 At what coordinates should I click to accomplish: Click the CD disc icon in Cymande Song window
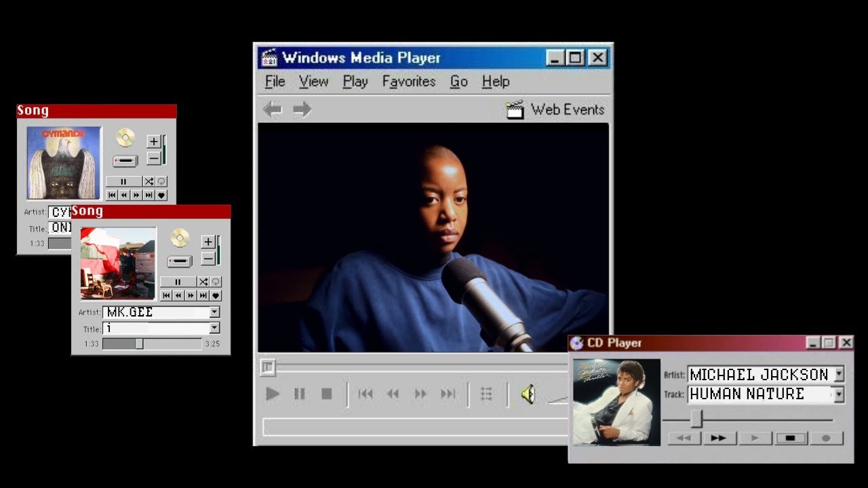125,138
